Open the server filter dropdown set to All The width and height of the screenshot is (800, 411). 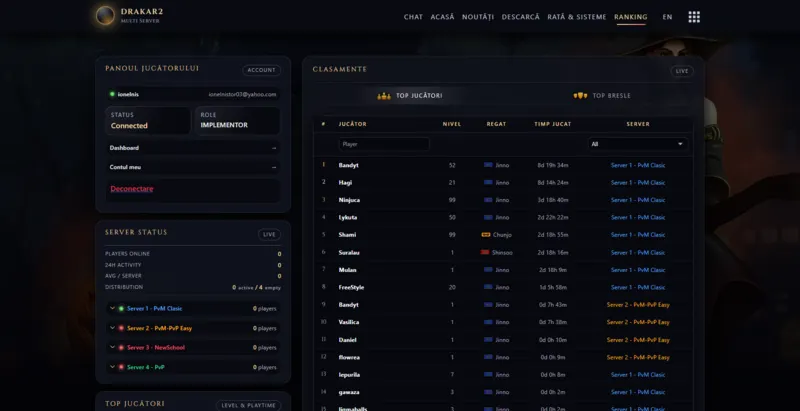pyautogui.click(x=637, y=144)
